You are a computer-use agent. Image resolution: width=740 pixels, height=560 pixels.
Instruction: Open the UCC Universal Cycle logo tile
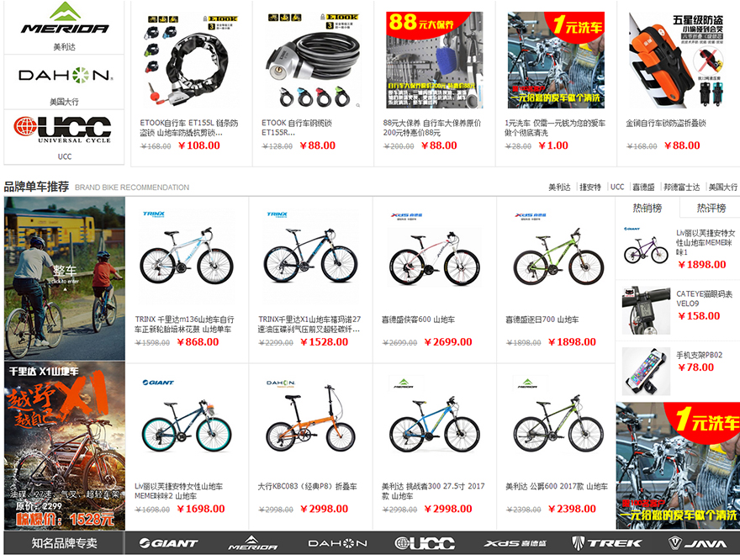click(64, 137)
